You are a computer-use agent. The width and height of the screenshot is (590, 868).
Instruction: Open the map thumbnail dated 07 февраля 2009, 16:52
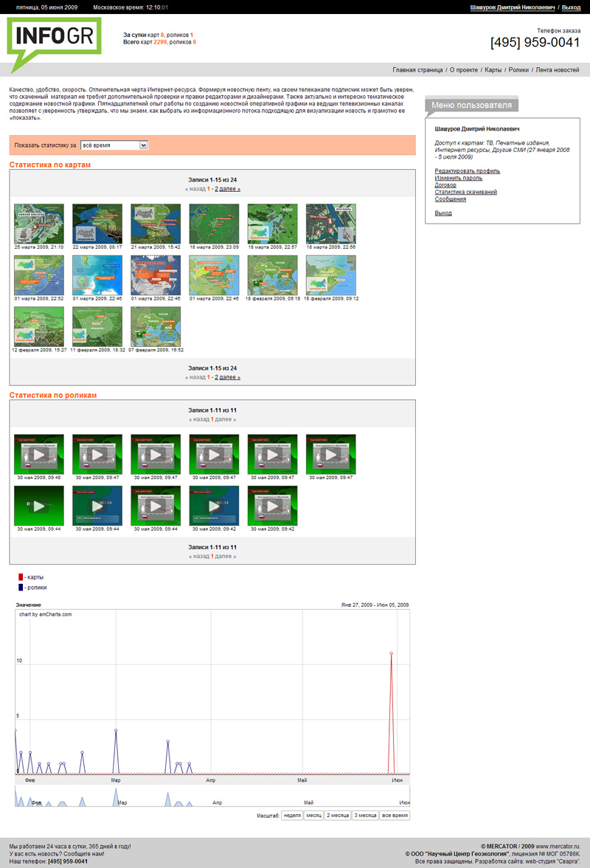coord(156,326)
